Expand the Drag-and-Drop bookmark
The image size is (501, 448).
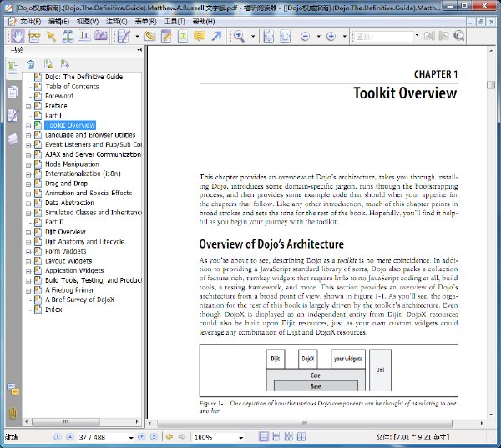tap(28, 184)
